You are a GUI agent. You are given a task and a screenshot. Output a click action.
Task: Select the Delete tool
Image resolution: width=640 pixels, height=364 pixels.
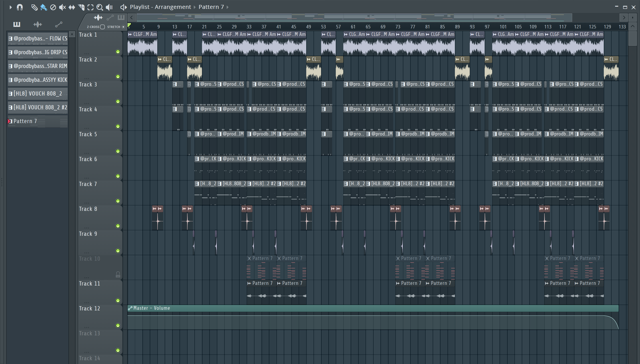(x=53, y=7)
